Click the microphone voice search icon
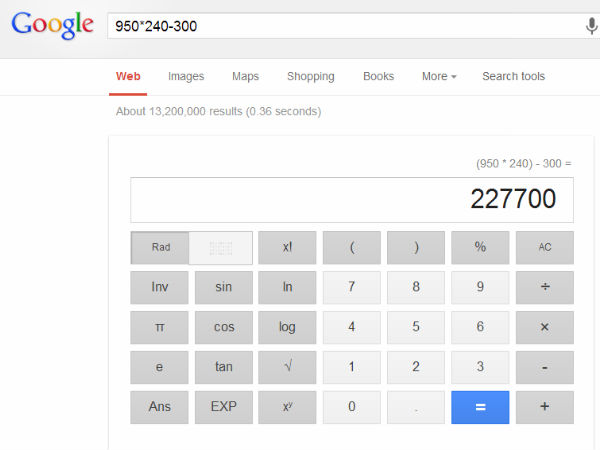The image size is (600, 450). [x=591, y=26]
